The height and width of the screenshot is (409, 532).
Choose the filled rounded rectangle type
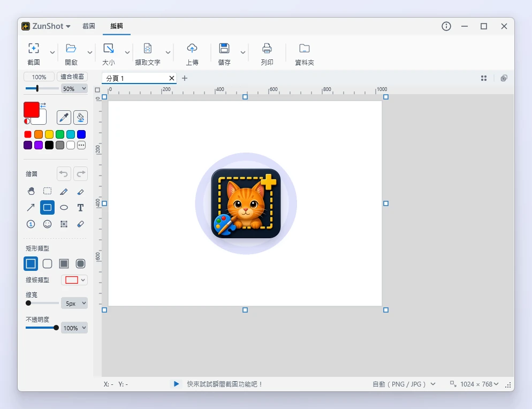pos(80,264)
